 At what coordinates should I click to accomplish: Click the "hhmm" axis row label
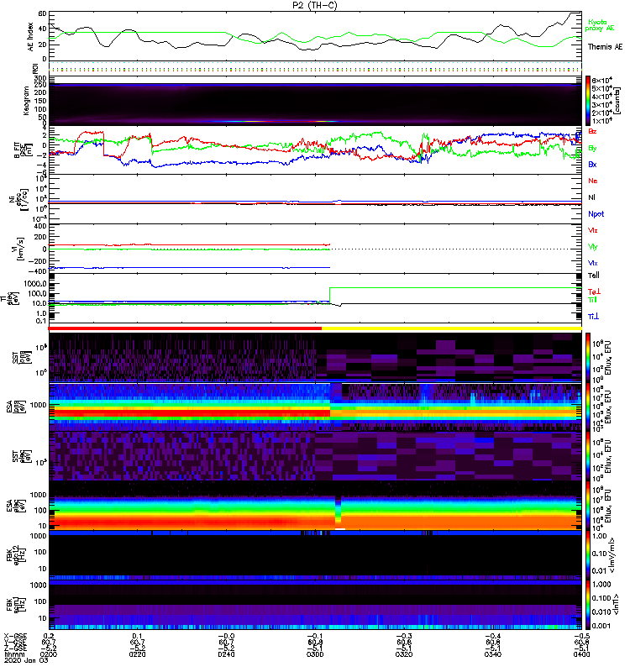click(14, 654)
